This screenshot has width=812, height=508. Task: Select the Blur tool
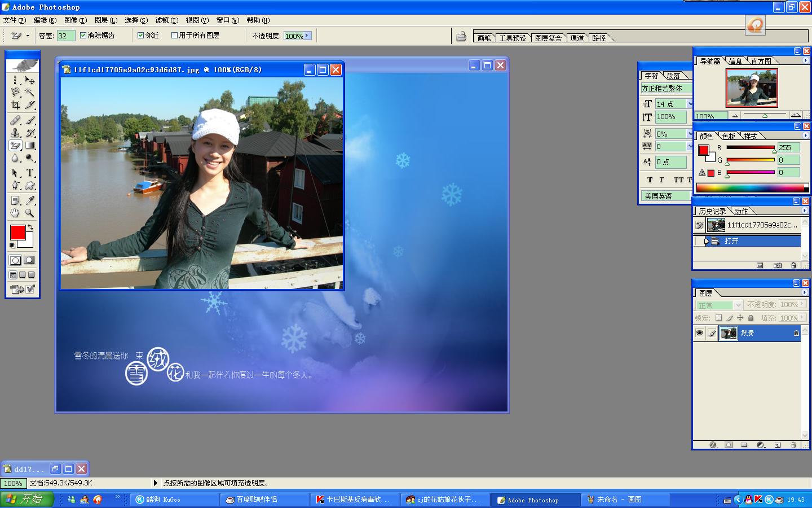[15, 157]
